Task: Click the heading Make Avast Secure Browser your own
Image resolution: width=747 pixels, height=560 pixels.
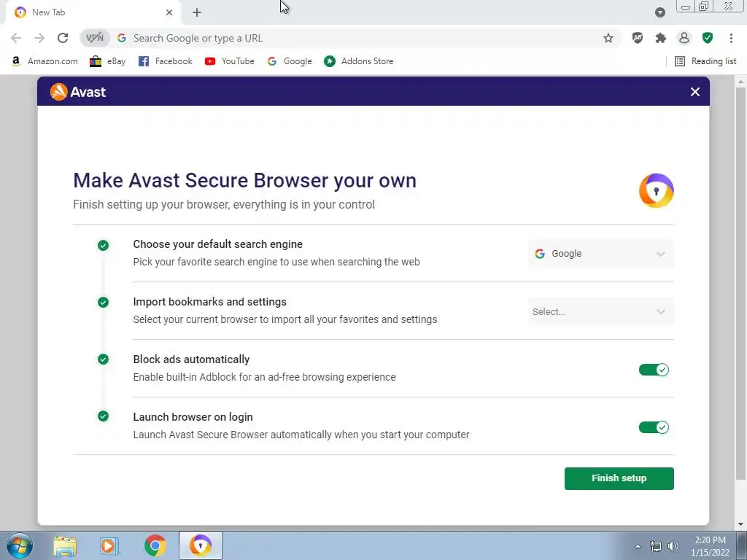Action: 245,181
